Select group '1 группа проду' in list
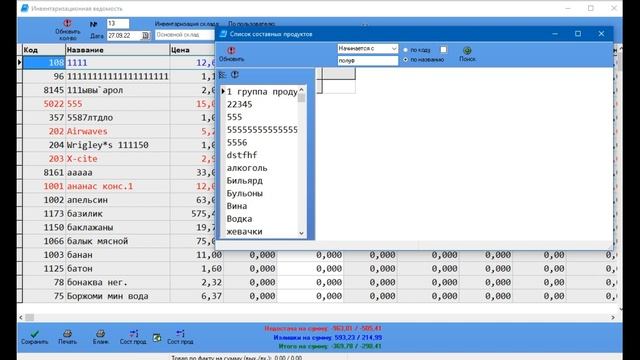This screenshot has height=360, width=640. (x=262, y=92)
